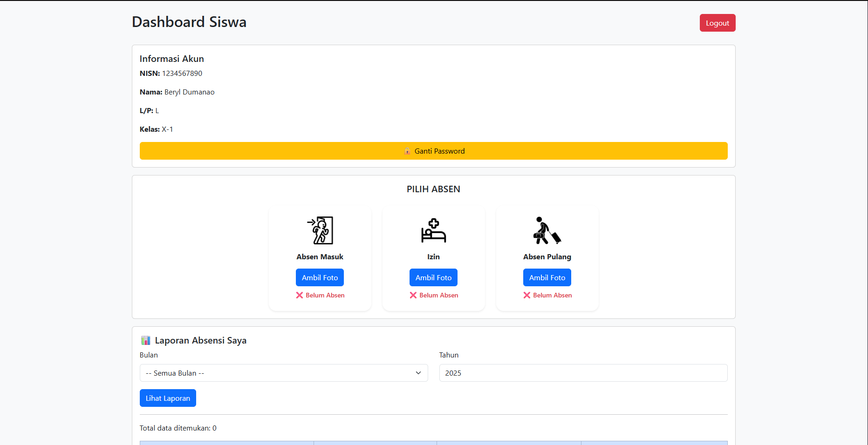This screenshot has width=868, height=445.
Task: Take photo for Absen Masuk
Action: point(320,277)
